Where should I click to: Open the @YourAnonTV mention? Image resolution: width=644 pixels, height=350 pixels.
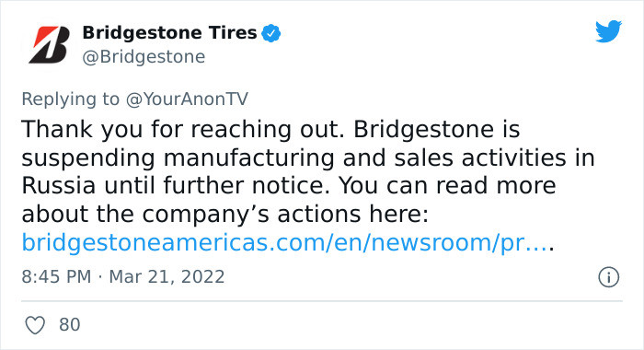pos(187,99)
